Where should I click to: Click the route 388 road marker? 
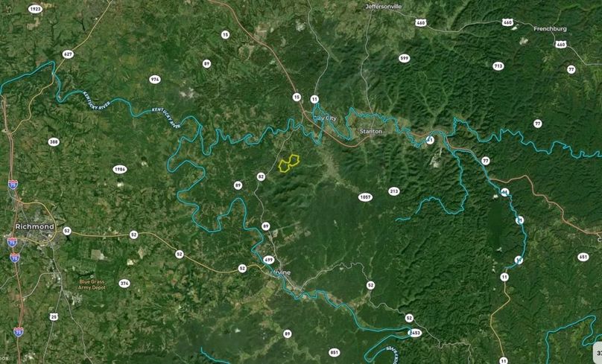point(54,142)
